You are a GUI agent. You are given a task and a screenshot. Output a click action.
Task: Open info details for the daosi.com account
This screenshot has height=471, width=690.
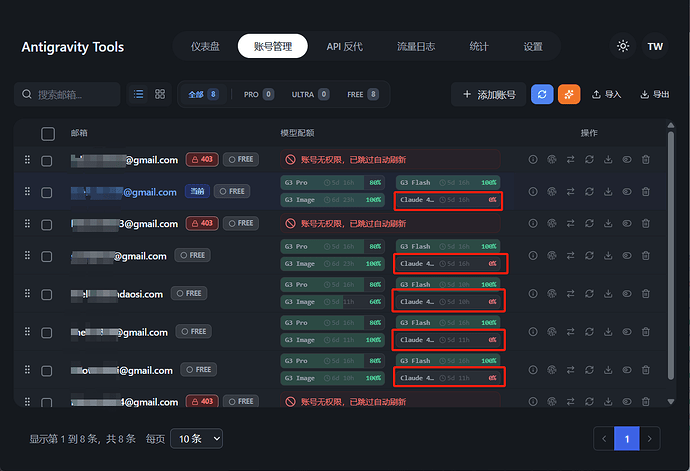coord(533,294)
